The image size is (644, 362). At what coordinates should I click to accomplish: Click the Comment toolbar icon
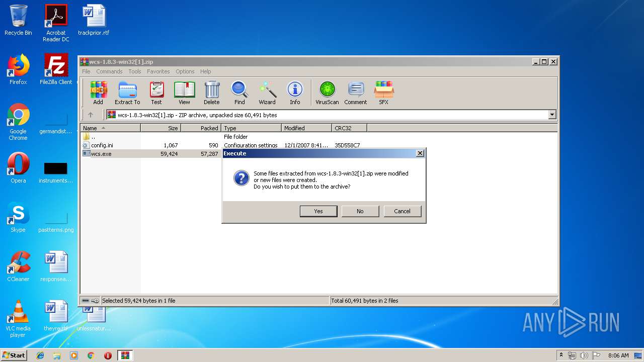[x=356, y=93]
